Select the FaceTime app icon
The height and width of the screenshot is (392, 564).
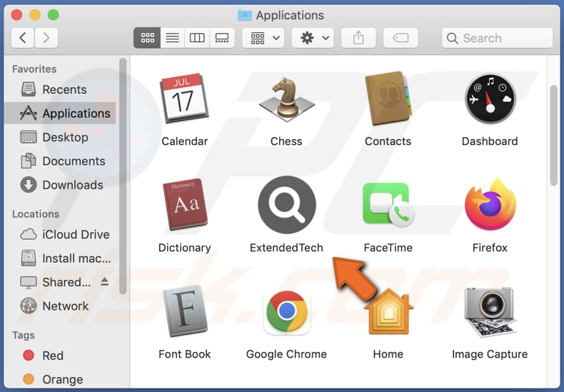coord(388,204)
